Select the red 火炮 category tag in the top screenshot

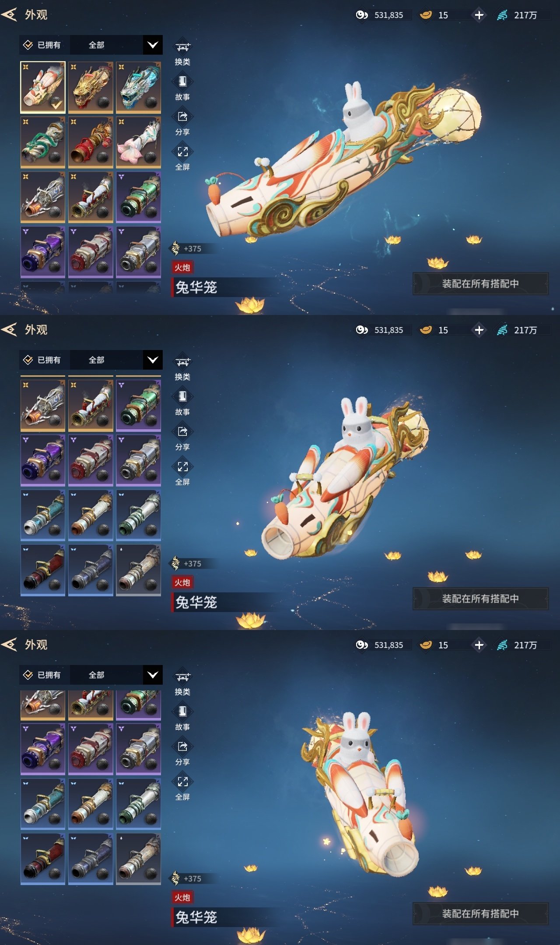point(182,267)
